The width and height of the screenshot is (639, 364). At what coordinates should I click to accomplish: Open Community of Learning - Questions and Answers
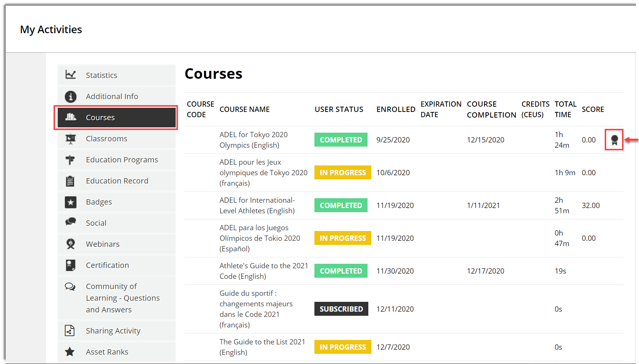pos(116,298)
